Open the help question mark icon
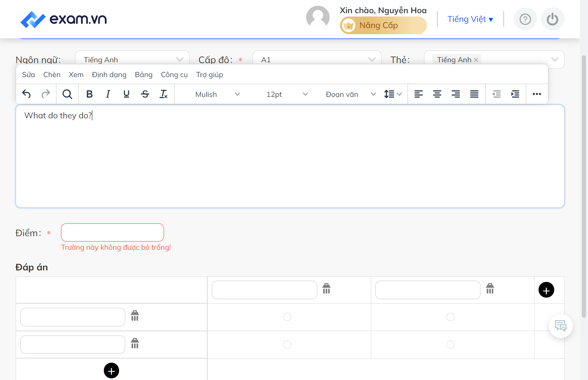Screen dimensions: 588x380 (x=525, y=19)
